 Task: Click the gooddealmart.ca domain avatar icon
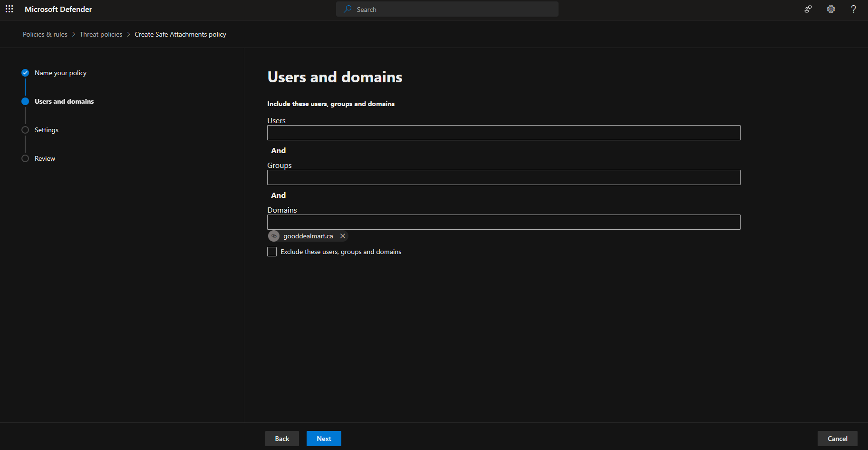pyautogui.click(x=274, y=236)
